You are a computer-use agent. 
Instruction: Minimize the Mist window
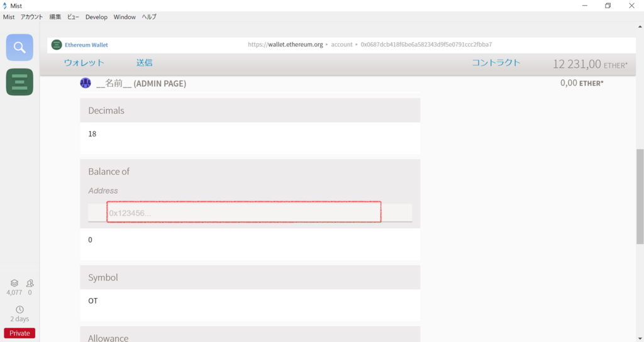(584, 6)
